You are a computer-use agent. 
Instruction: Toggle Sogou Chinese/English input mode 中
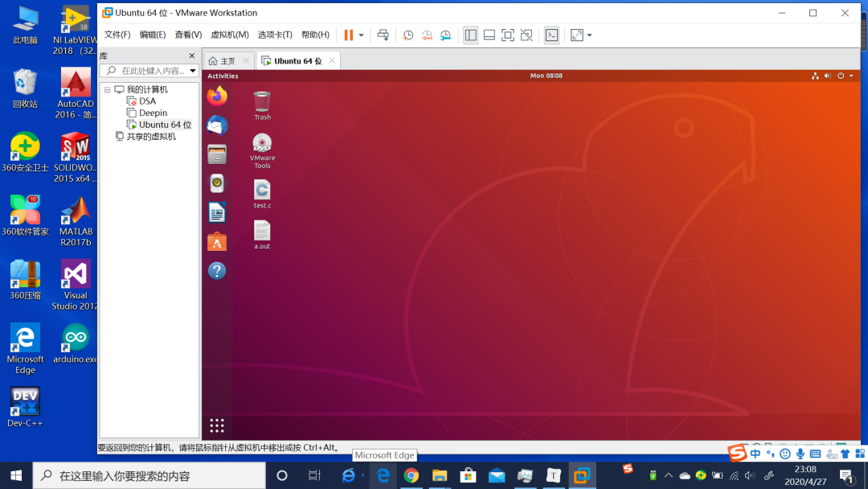point(755,454)
